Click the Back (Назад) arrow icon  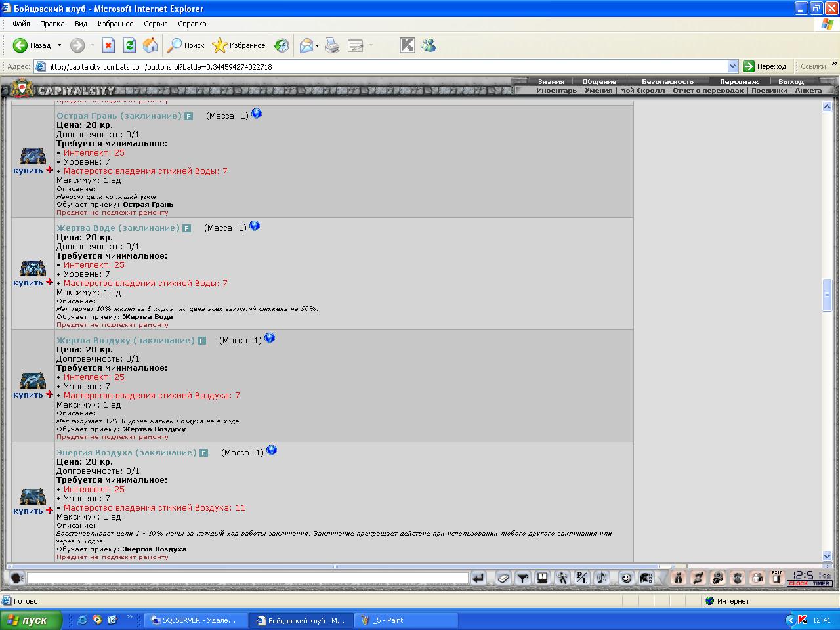pyautogui.click(x=20, y=45)
